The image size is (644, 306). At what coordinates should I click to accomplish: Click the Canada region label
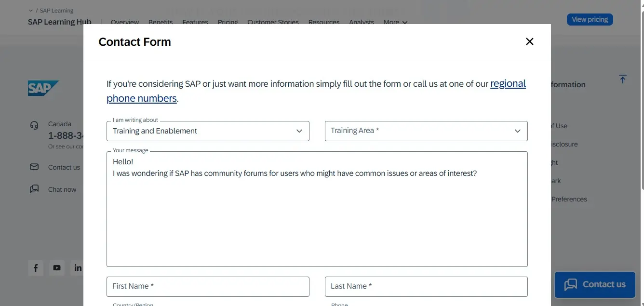[60, 124]
